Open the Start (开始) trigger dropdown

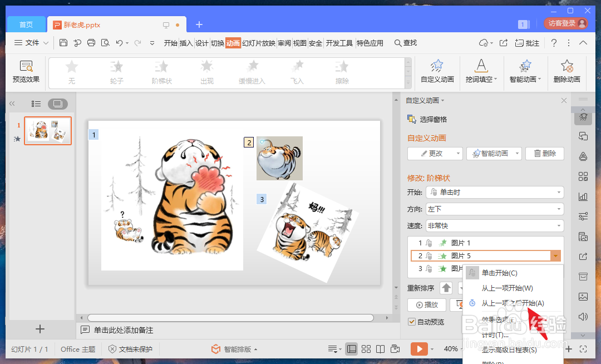(x=495, y=193)
